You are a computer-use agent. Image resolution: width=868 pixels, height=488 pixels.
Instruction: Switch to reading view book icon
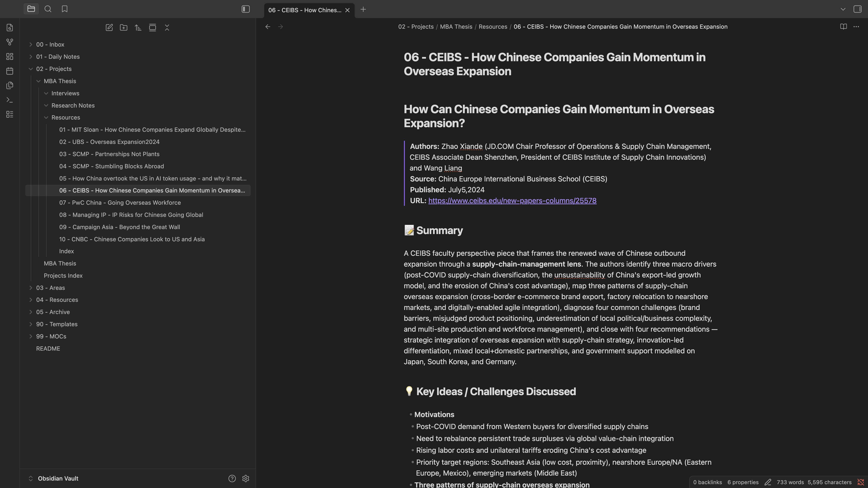click(843, 27)
